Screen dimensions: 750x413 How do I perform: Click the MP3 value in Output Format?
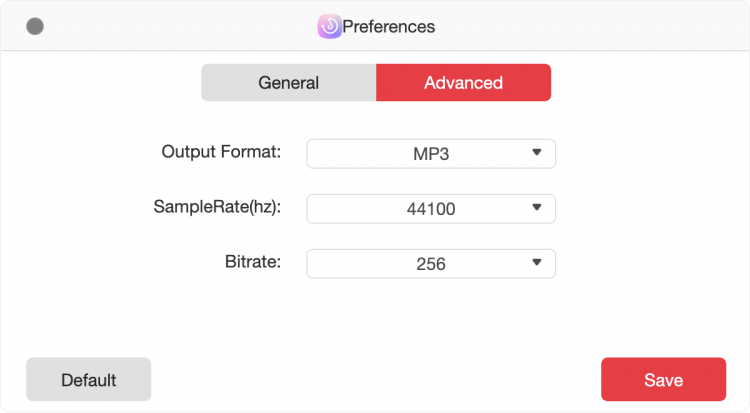coord(431,154)
